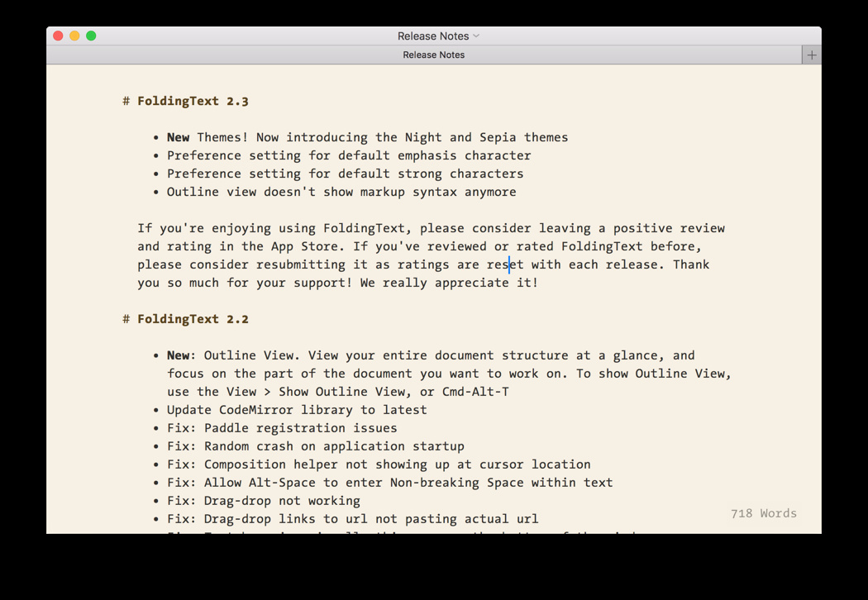Minimize the window with yellow button

[74, 36]
